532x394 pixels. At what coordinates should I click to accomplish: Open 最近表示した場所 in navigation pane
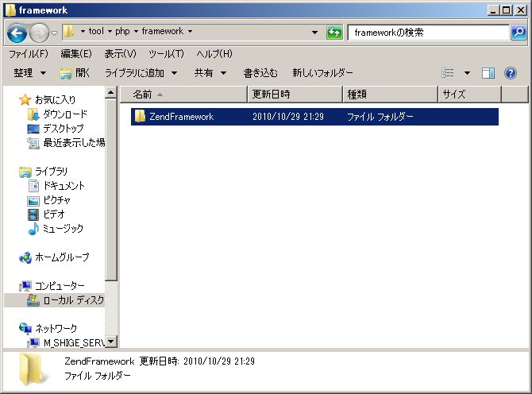click(x=74, y=142)
